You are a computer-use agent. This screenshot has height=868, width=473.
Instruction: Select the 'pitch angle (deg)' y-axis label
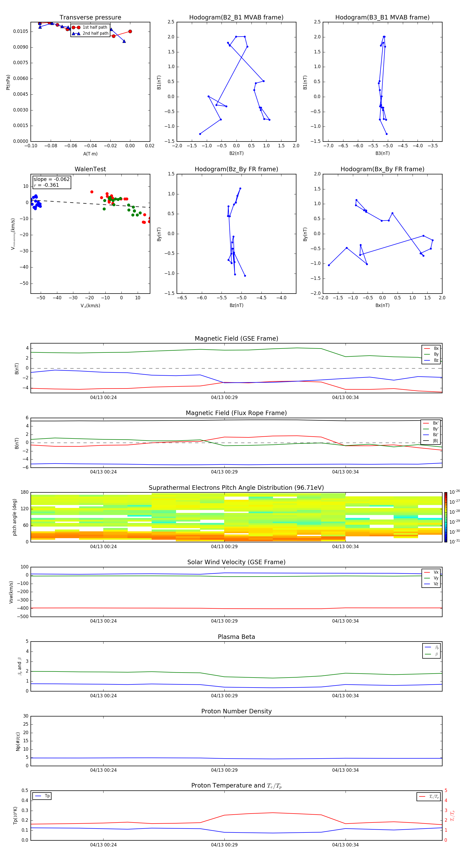(x=14, y=517)
